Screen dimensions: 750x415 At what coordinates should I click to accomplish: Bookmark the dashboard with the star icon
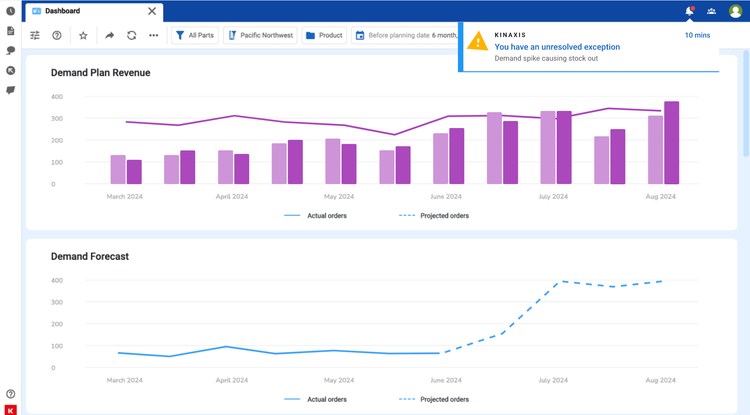(83, 35)
